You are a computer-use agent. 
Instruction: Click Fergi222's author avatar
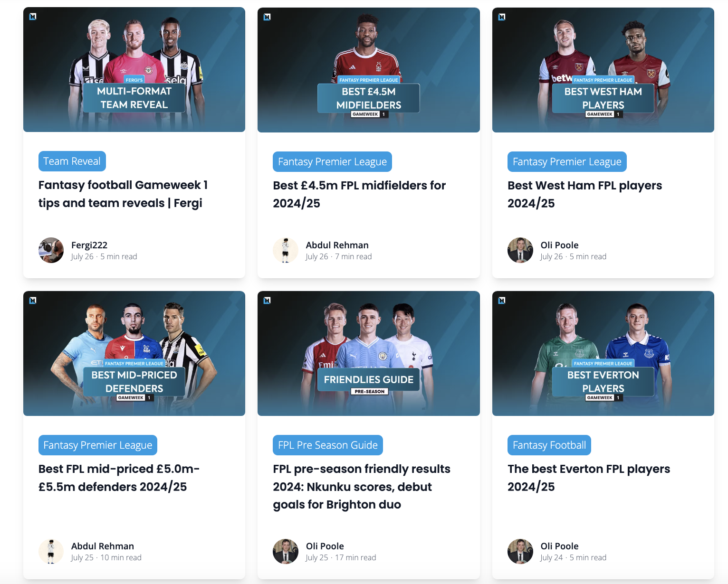(x=51, y=250)
